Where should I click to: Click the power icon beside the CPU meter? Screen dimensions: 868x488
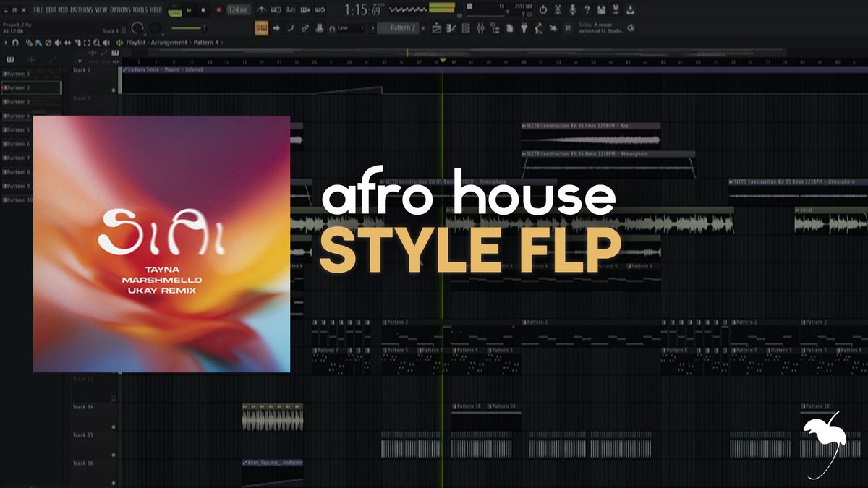543,9
